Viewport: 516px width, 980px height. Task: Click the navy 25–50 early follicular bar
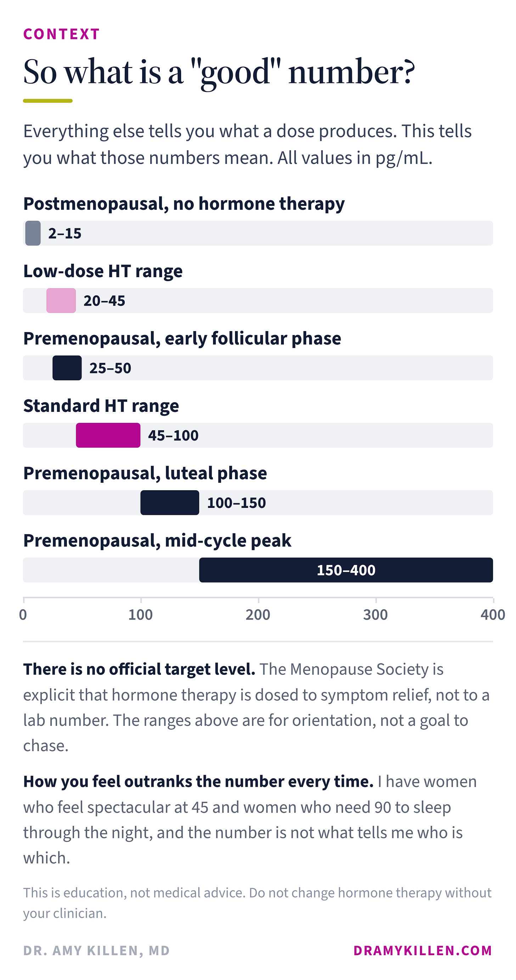[67, 368]
